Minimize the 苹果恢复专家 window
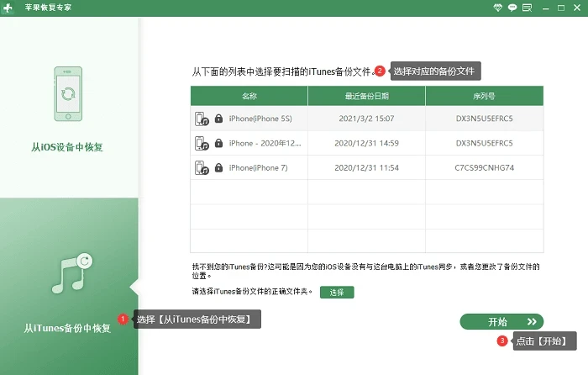The image size is (588, 375). (546, 8)
